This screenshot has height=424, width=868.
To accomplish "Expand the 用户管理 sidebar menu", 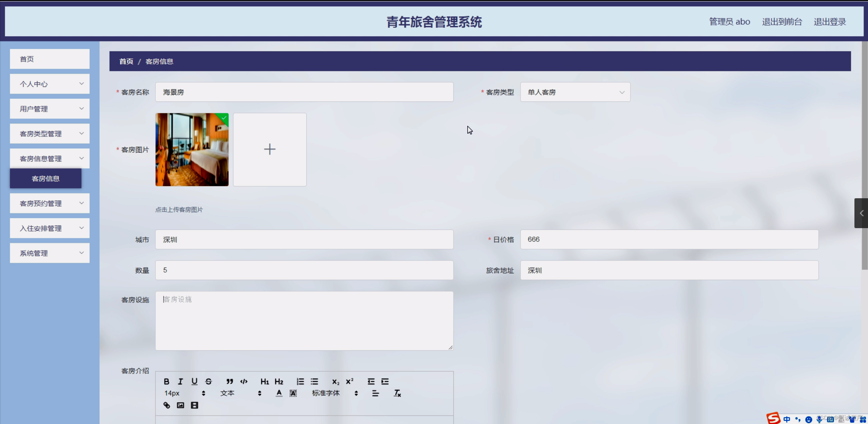I will click(x=50, y=109).
